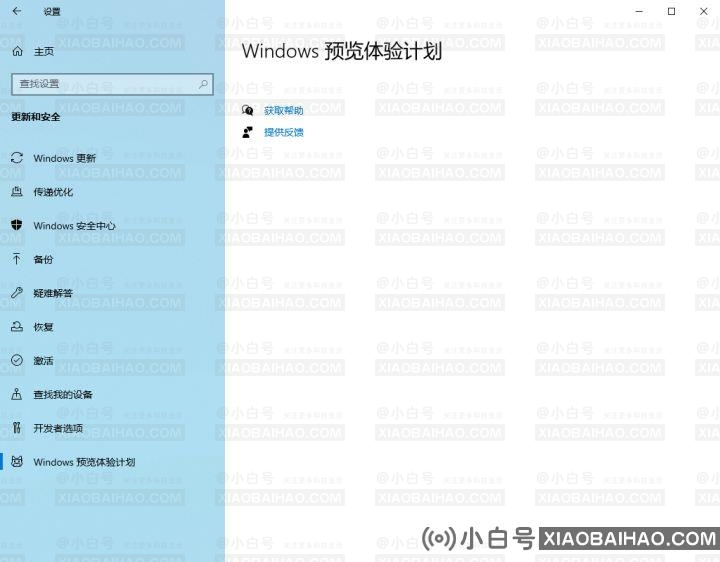Click the 备份 upload arrow icon
This screenshot has height=562, width=720.
tap(17, 259)
